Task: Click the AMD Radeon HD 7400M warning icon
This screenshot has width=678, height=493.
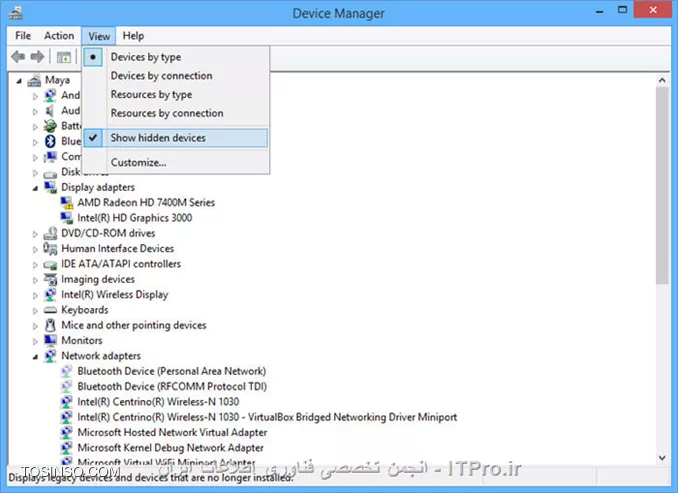Action: [x=67, y=202]
